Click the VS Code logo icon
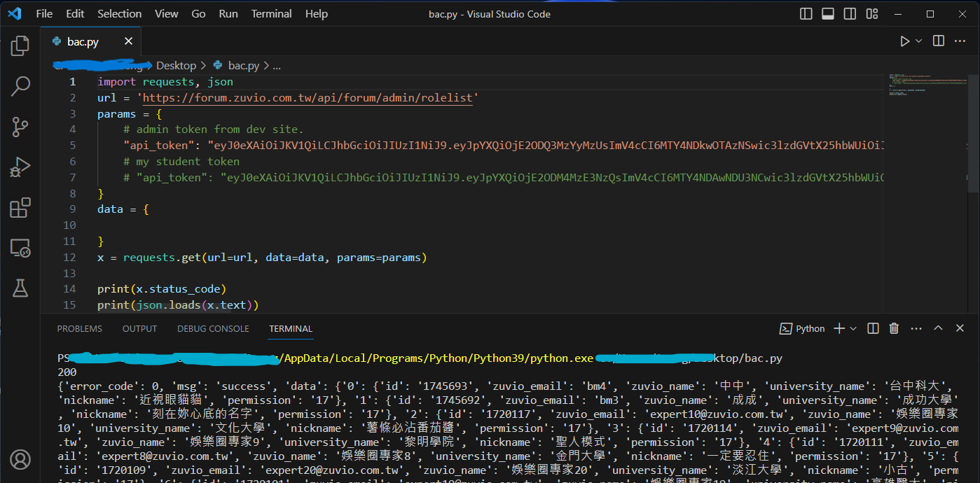The height and width of the screenshot is (483, 980). click(x=14, y=14)
